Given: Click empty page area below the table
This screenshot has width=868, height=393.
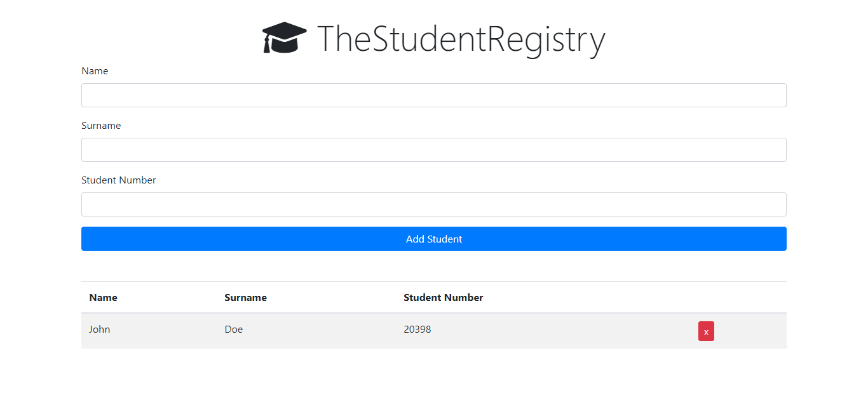Looking at the screenshot, I should (x=434, y=371).
